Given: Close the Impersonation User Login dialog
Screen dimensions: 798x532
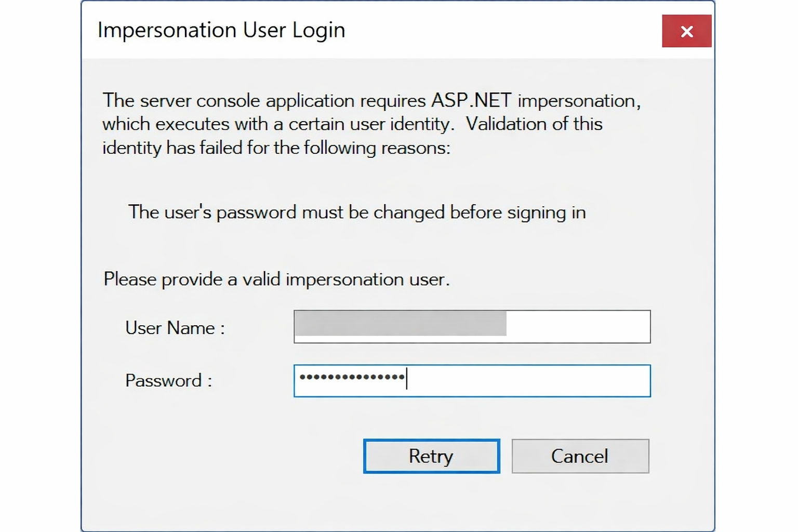Looking at the screenshot, I should click(x=686, y=31).
